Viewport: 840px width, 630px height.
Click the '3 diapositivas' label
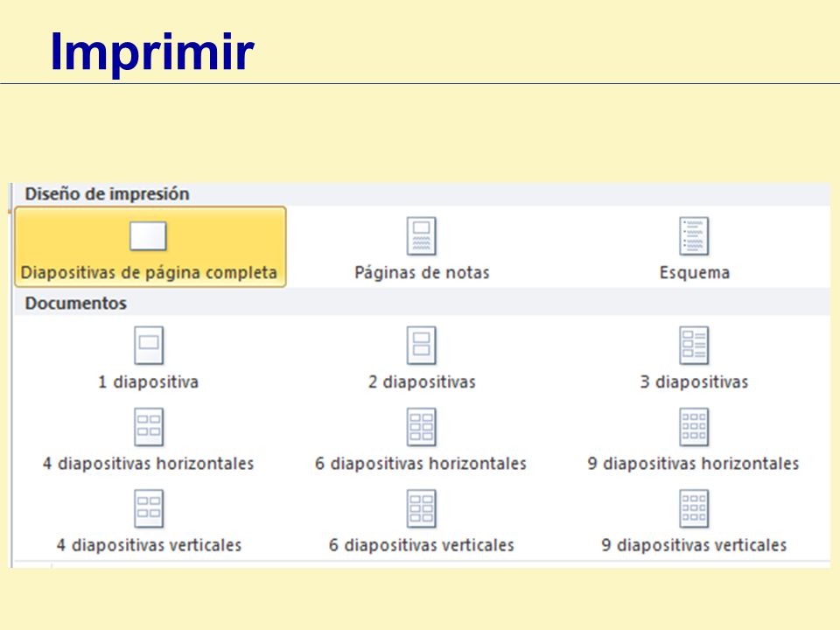click(694, 382)
